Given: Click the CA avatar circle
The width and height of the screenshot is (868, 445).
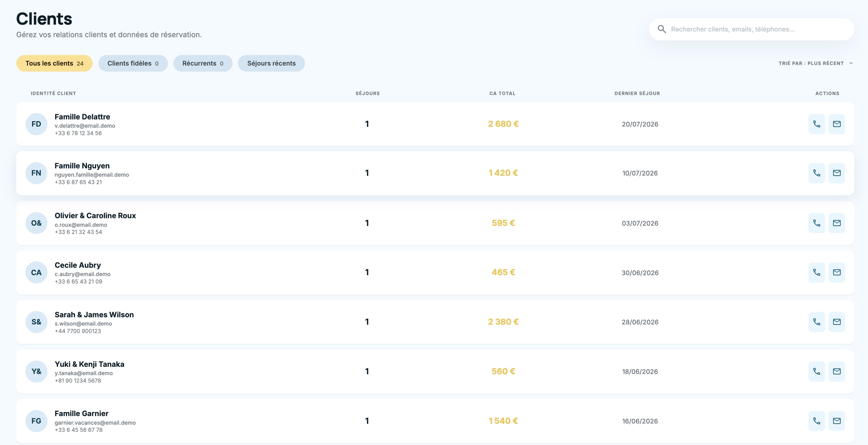Looking at the screenshot, I should point(36,272).
